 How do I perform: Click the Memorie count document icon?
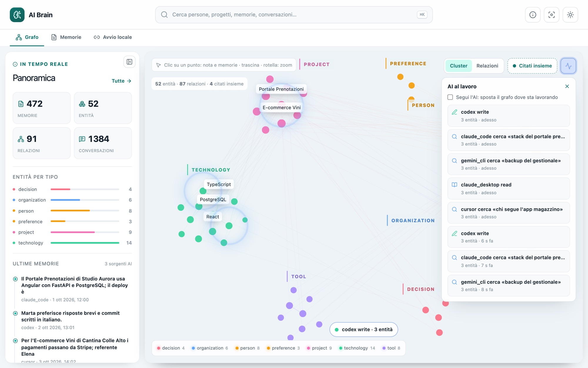(x=21, y=104)
